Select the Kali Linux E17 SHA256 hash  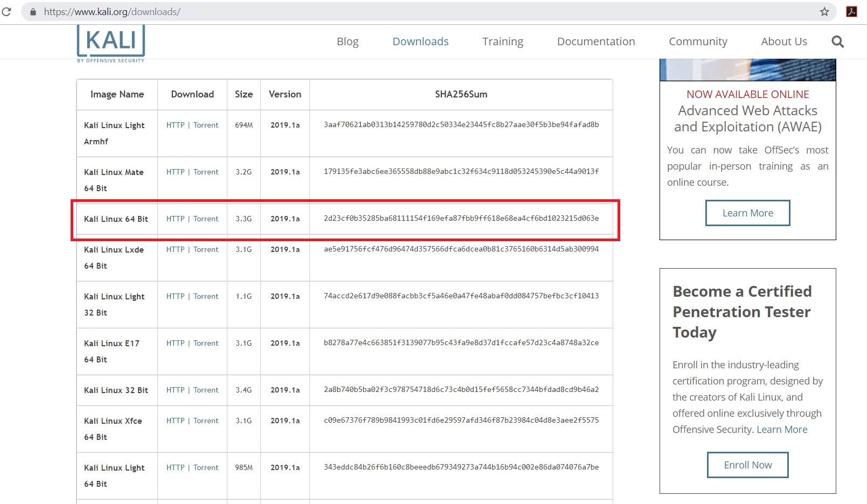[461, 342]
